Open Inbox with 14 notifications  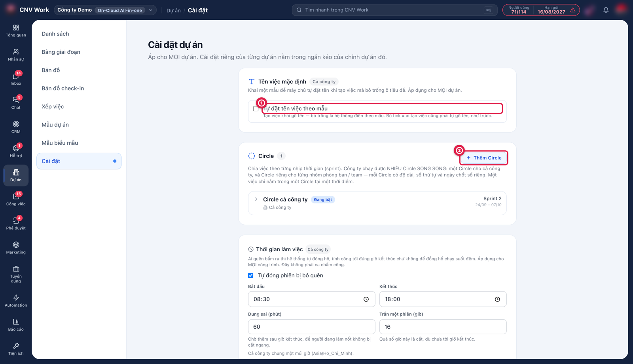click(x=16, y=79)
